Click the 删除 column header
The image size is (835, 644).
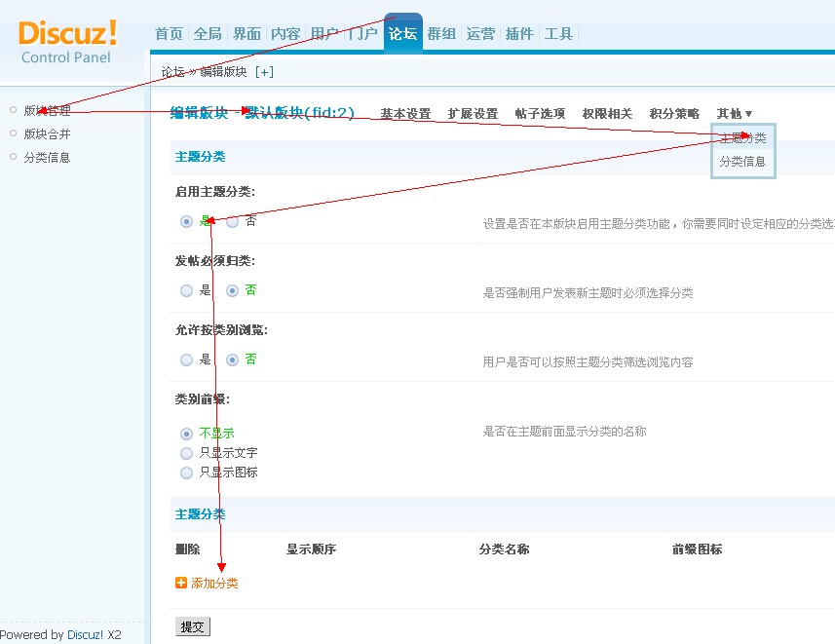click(187, 549)
